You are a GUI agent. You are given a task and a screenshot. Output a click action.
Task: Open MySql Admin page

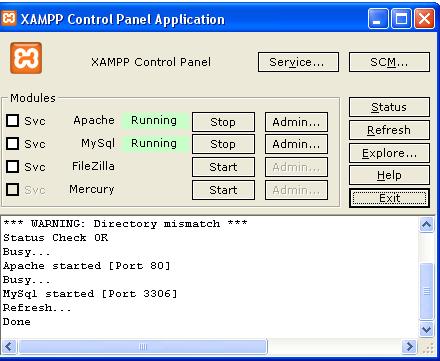(296, 144)
